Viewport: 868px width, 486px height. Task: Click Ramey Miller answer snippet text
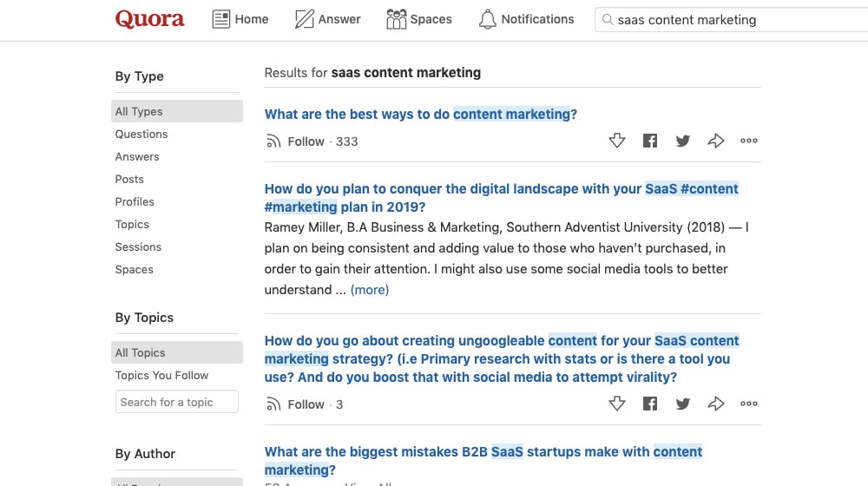click(507, 259)
